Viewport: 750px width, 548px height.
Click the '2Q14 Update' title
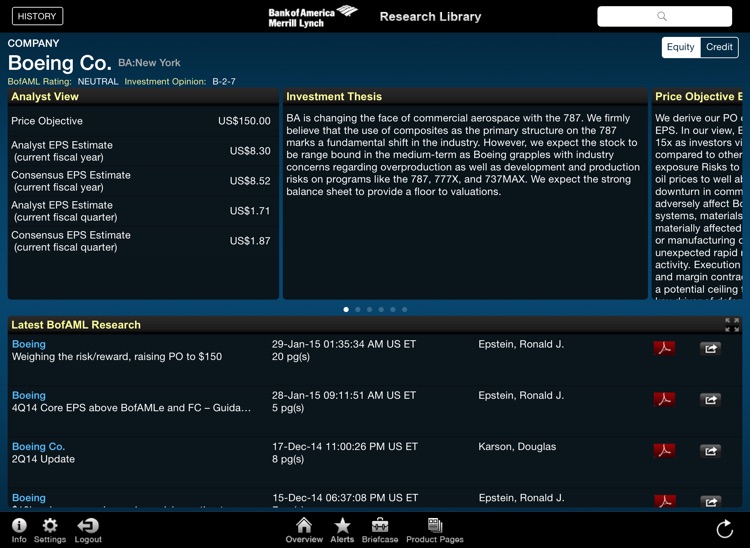click(x=43, y=459)
